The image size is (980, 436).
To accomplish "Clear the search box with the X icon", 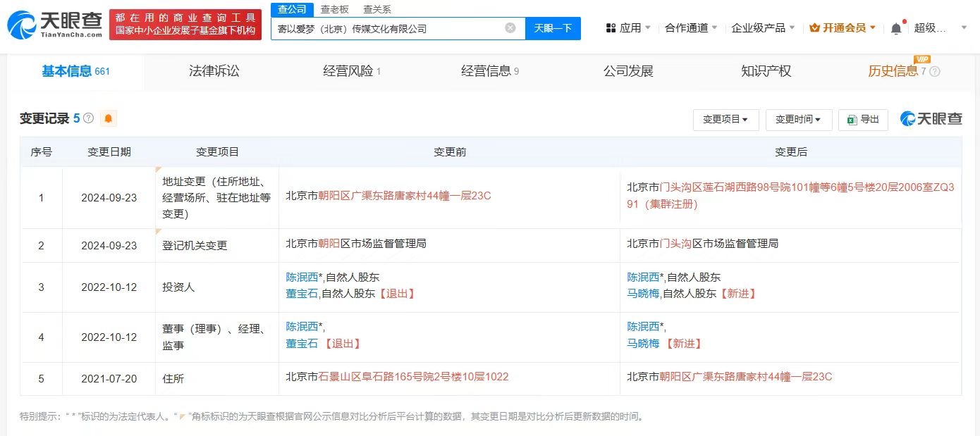I will [x=510, y=28].
